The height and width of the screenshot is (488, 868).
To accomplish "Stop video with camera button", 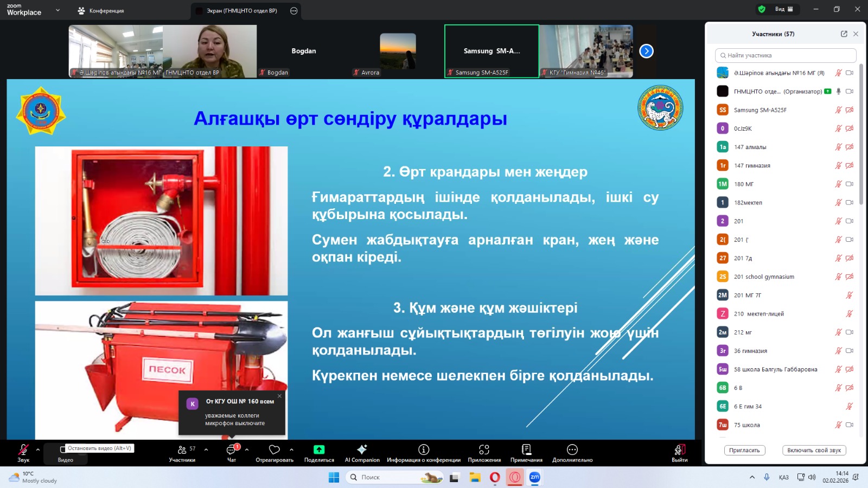I will (x=64, y=450).
